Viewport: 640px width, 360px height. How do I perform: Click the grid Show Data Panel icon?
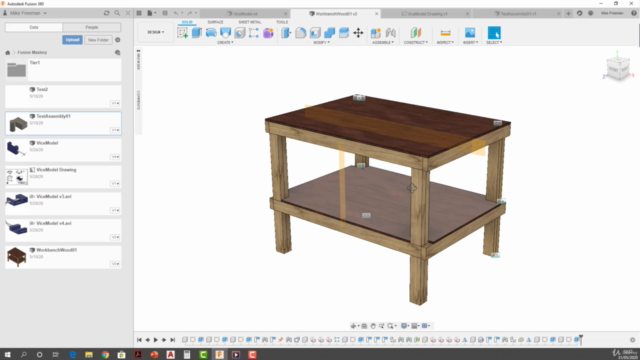(139, 13)
